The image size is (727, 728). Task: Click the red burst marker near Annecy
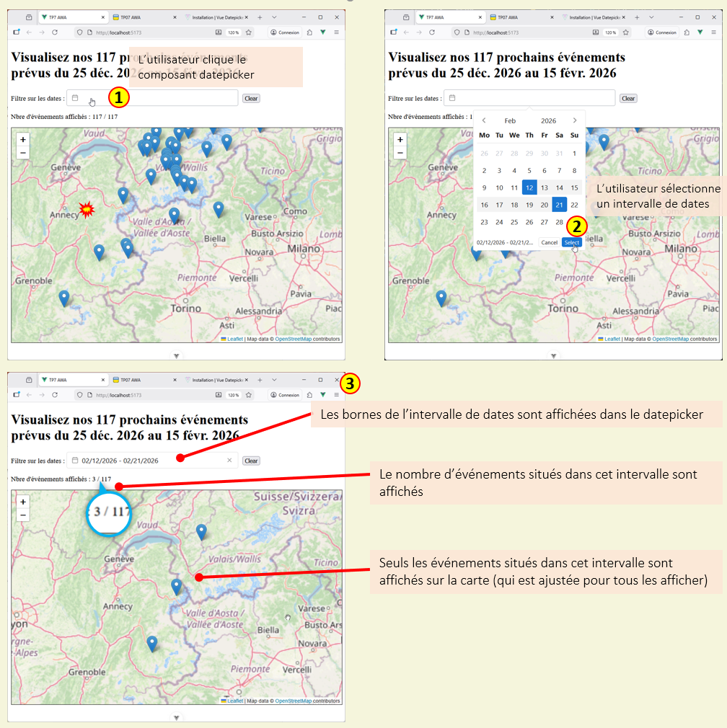[87, 210]
